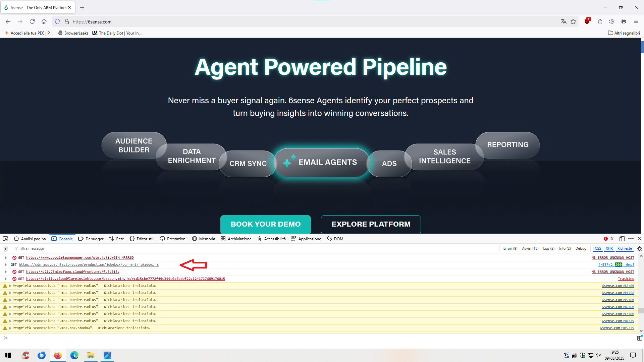
Task: Click the red error count badge
Action: (608, 239)
